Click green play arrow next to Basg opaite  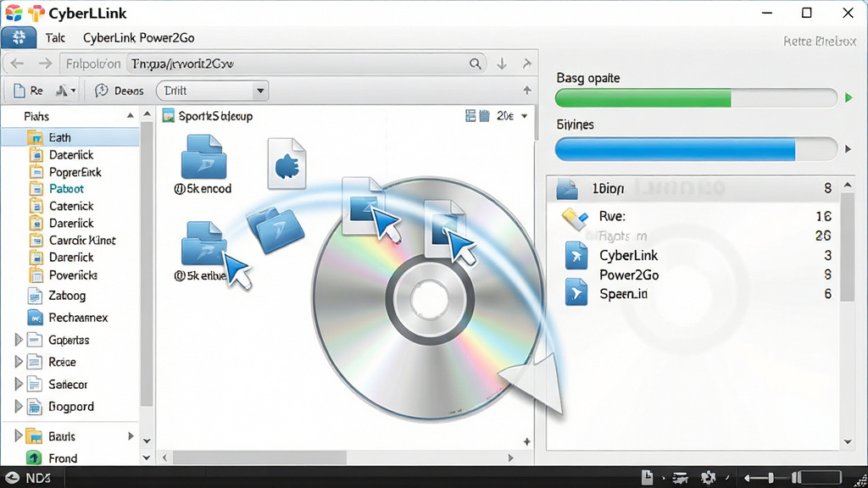849,98
